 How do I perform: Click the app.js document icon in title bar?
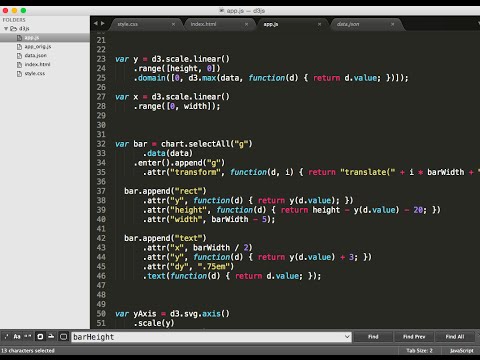point(221,11)
